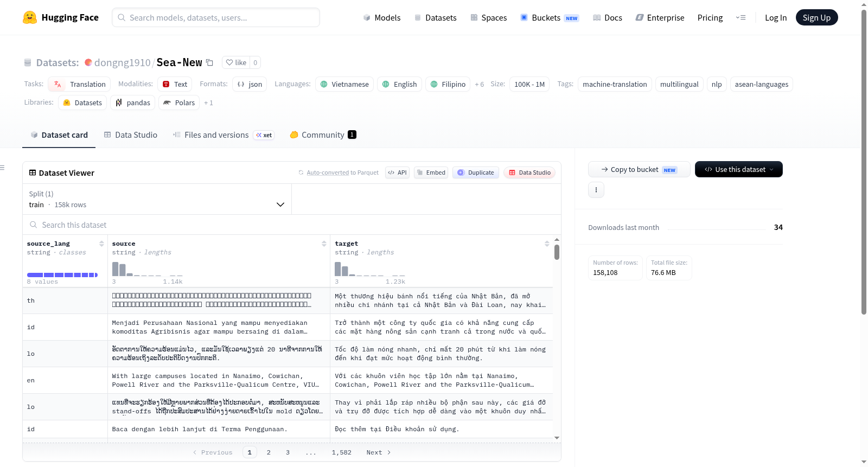
Task: Click Copy to bucket button
Action: (x=639, y=169)
